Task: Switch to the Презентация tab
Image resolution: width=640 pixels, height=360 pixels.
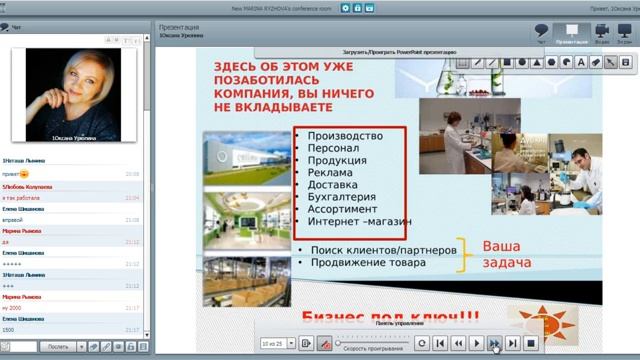Action: [572, 33]
